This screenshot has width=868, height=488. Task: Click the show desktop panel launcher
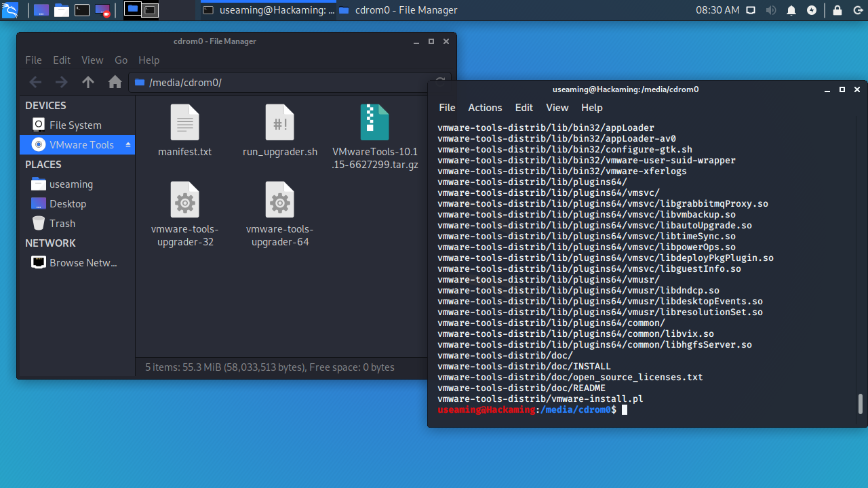coord(41,10)
